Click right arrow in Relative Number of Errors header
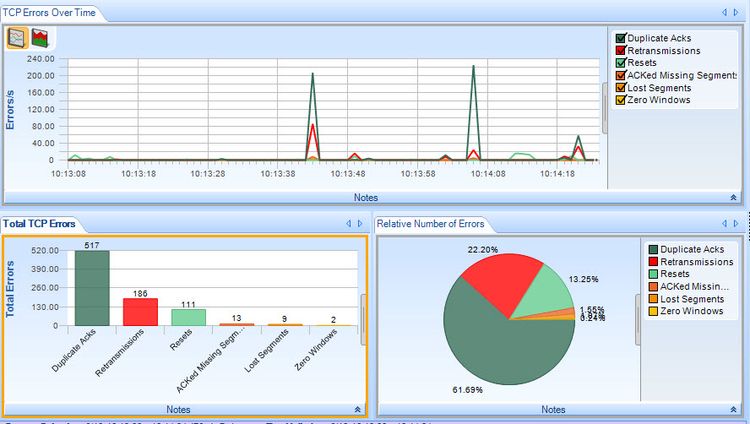The image size is (750, 424). tap(736, 223)
